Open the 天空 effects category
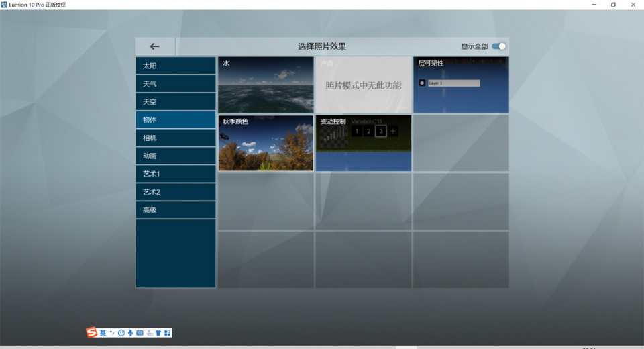Image resolution: width=644 pixels, height=349 pixels. [x=175, y=102]
